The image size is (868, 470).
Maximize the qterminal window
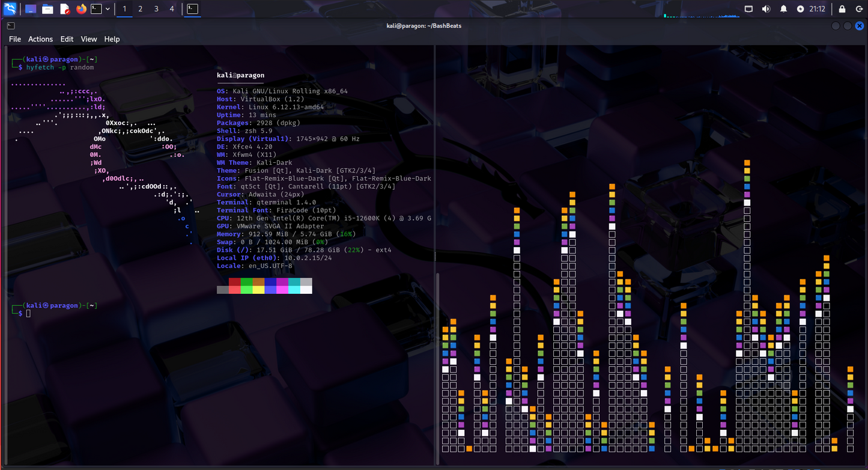point(848,26)
